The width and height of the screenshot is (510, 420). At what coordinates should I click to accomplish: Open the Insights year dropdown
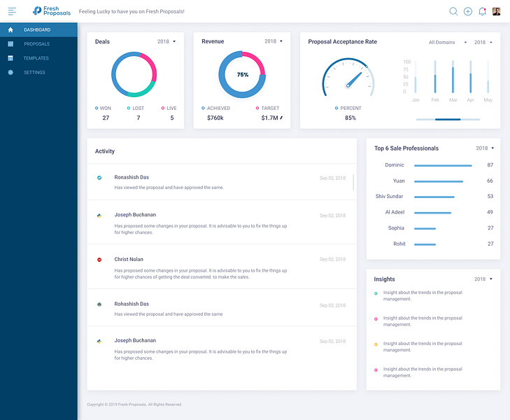483,279
